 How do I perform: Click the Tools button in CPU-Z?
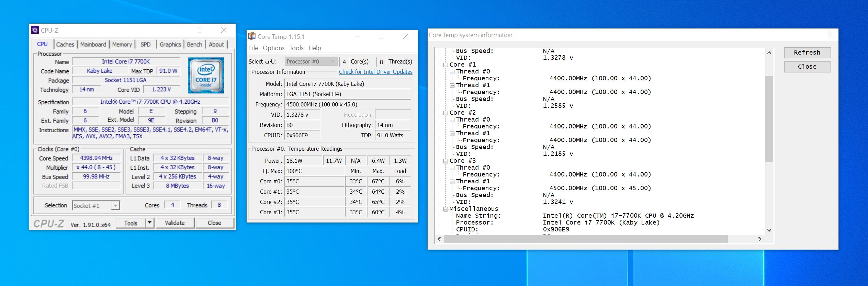(131, 223)
